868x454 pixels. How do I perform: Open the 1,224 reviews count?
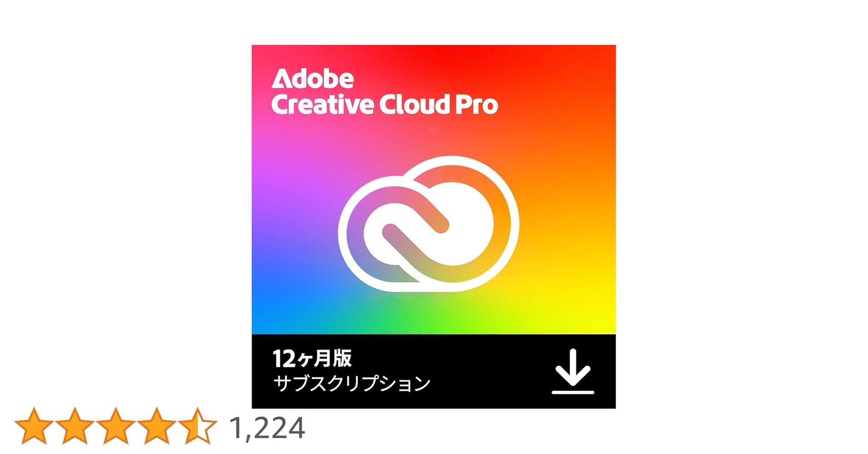pyautogui.click(x=267, y=428)
